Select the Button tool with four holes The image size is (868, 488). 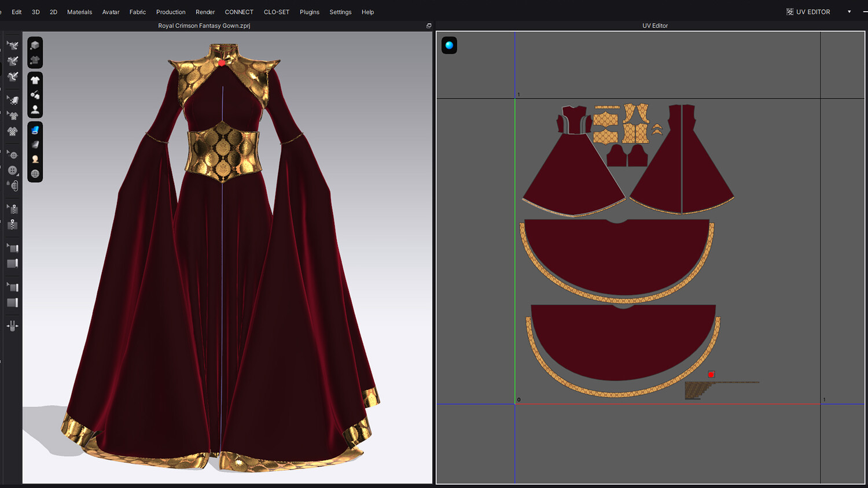coord(12,170)
